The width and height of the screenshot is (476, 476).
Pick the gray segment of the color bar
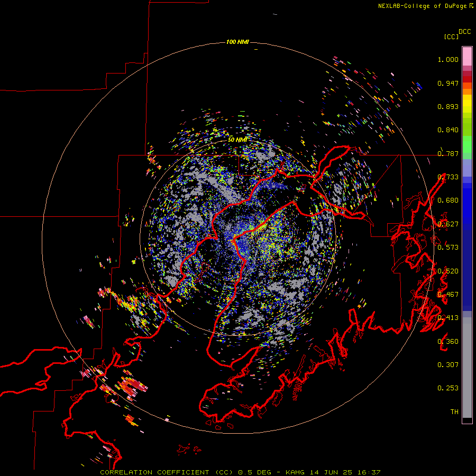467,368
